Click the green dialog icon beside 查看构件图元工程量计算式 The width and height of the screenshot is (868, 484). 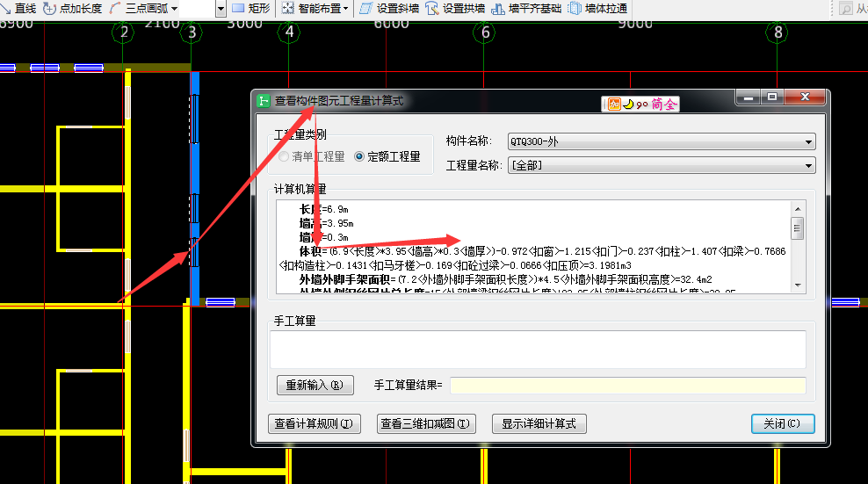[263, 101]
